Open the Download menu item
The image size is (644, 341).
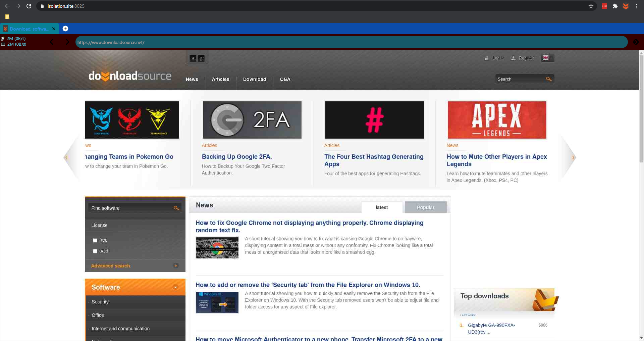(255, 79)
